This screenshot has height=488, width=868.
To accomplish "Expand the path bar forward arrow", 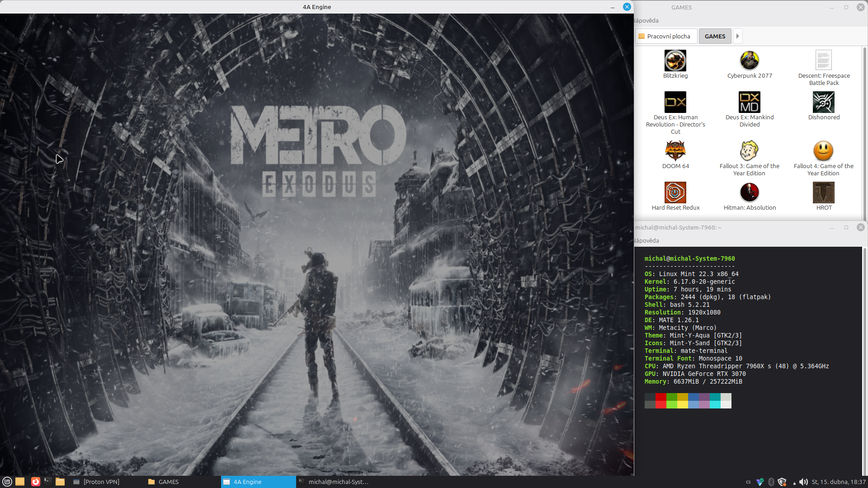I will click(737, 36).
